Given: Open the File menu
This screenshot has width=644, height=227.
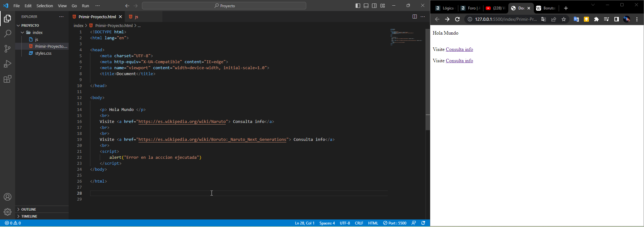Looking at the screenshot, I should (x=17, y=6).
